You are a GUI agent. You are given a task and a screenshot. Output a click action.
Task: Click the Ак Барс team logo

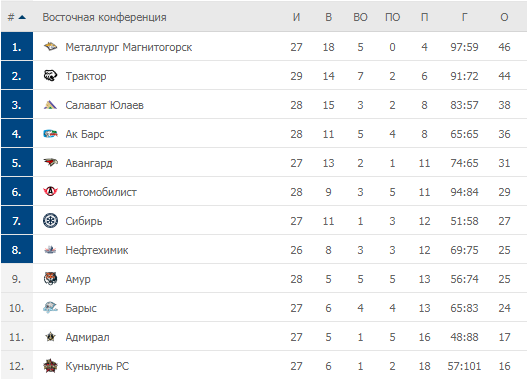pyautogui.click(x=50, y=134)
